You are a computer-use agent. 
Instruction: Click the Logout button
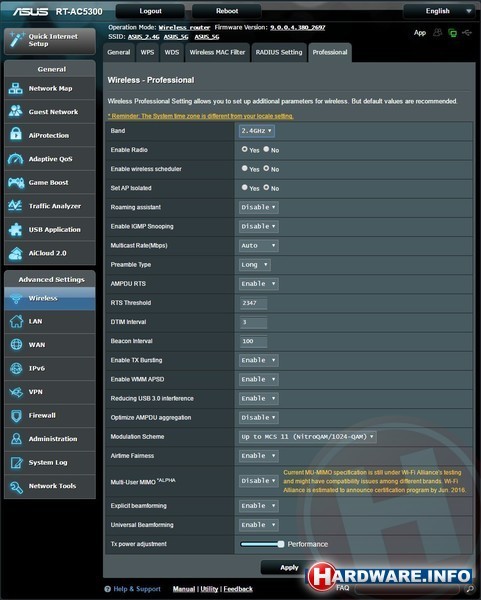tap(150, 11)
